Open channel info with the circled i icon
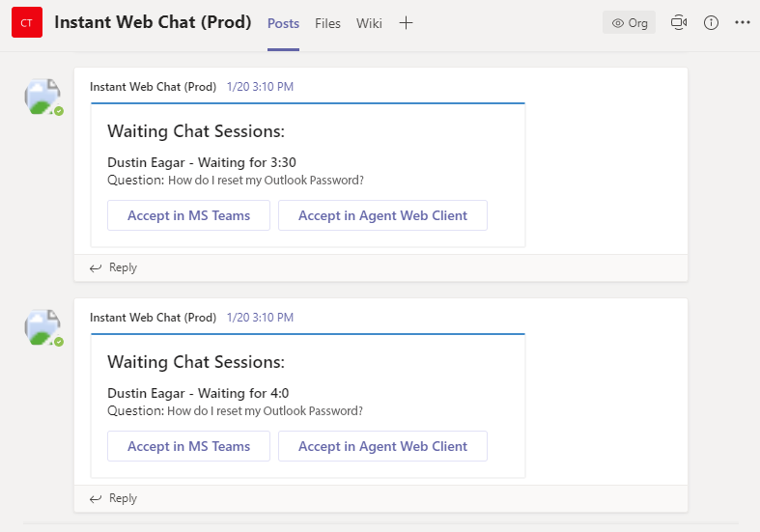 711,23
